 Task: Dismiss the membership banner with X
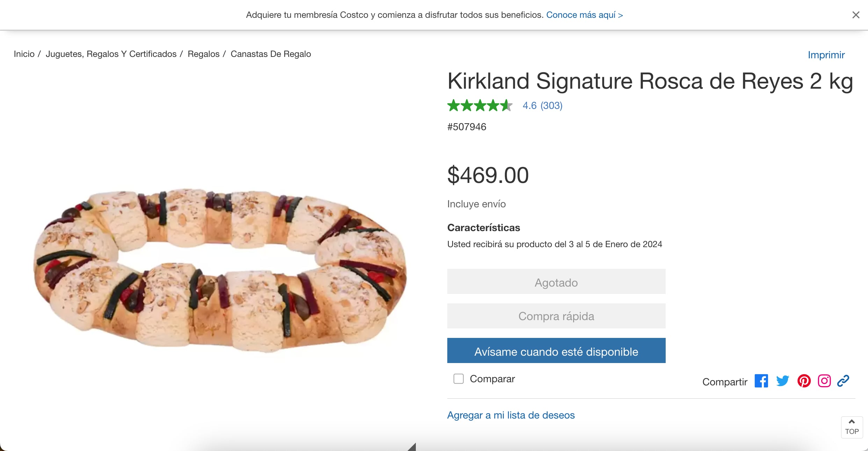coord(856,15)
